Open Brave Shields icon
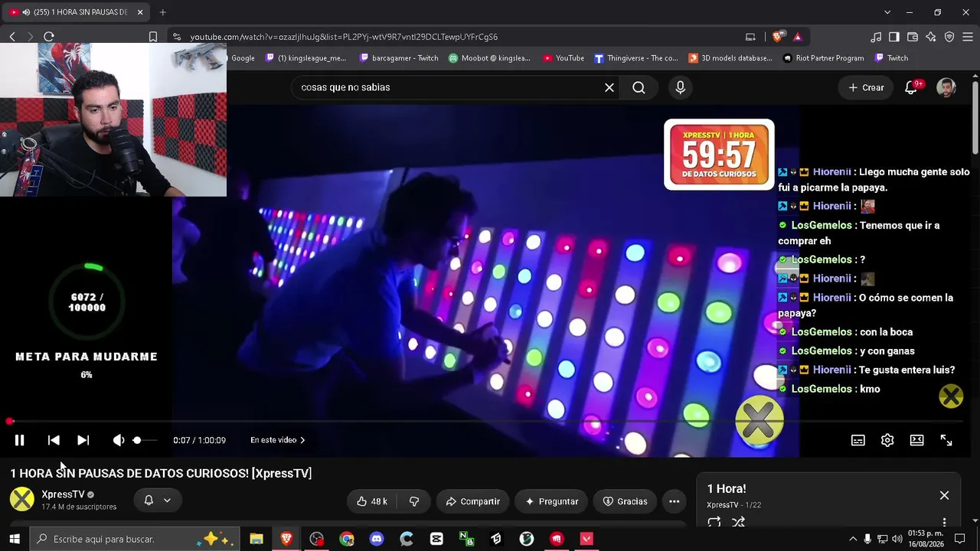The width and height of the screenshot is (980, 551). click(778, 37)
